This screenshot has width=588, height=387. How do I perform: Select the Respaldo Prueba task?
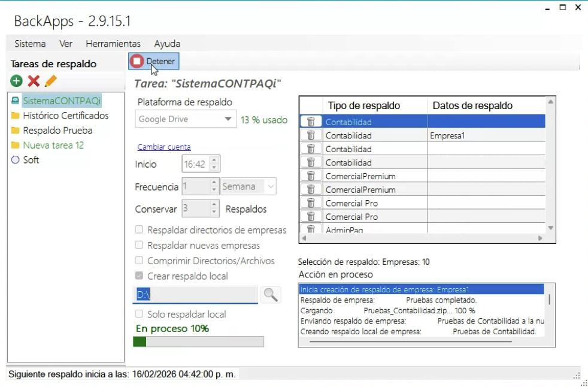click(57, 130)
